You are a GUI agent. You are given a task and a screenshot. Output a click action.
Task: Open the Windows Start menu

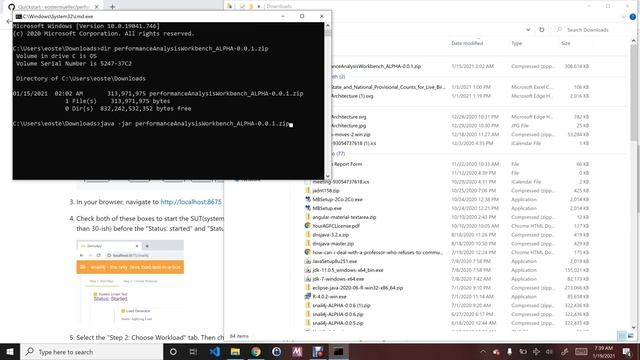[x=10, y=351]
